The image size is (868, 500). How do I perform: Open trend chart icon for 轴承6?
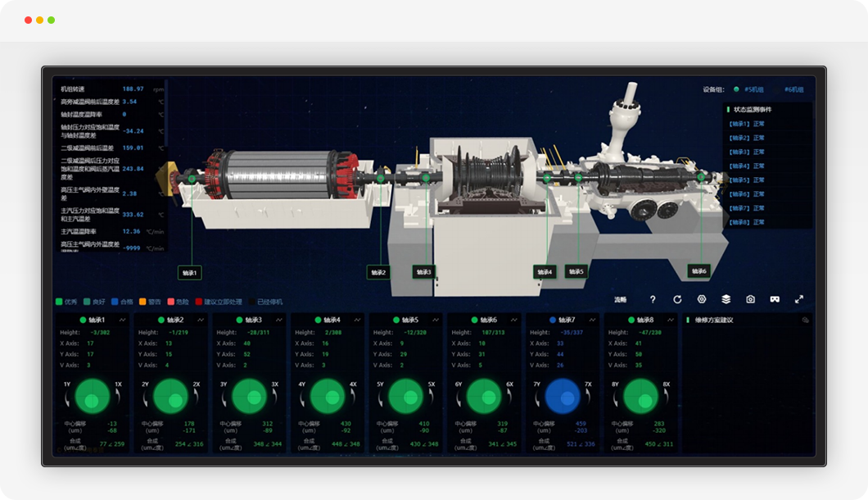tap(513, 320)
